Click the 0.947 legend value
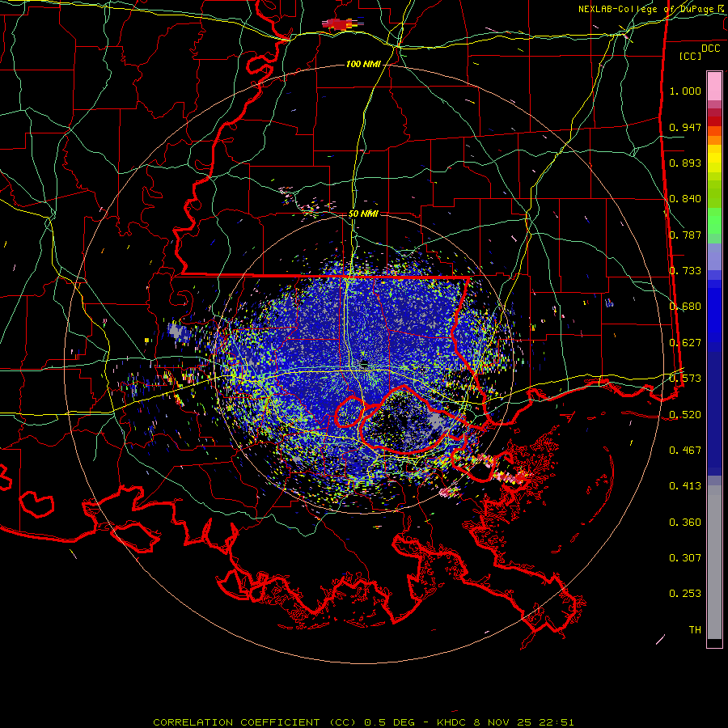728x728 pixels. [685, 127]
